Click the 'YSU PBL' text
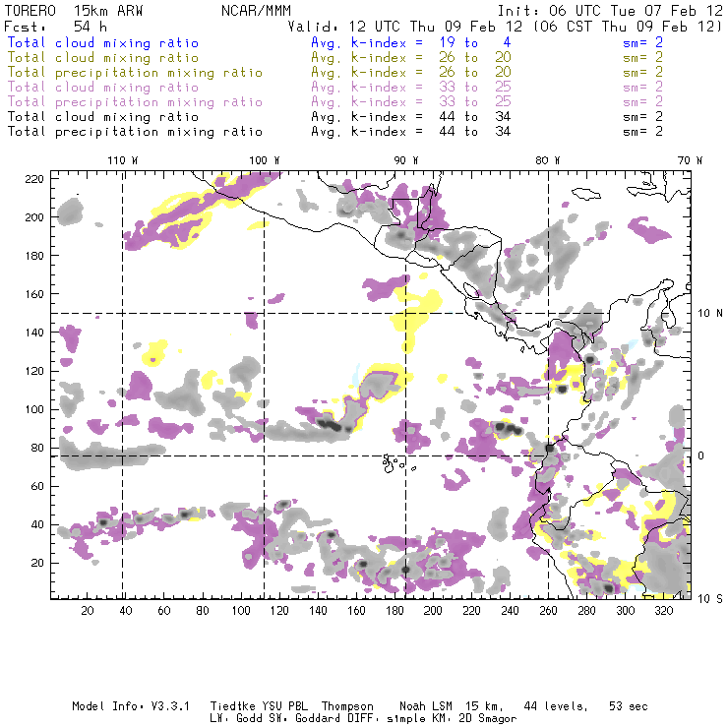 click(x=285, y=706)
